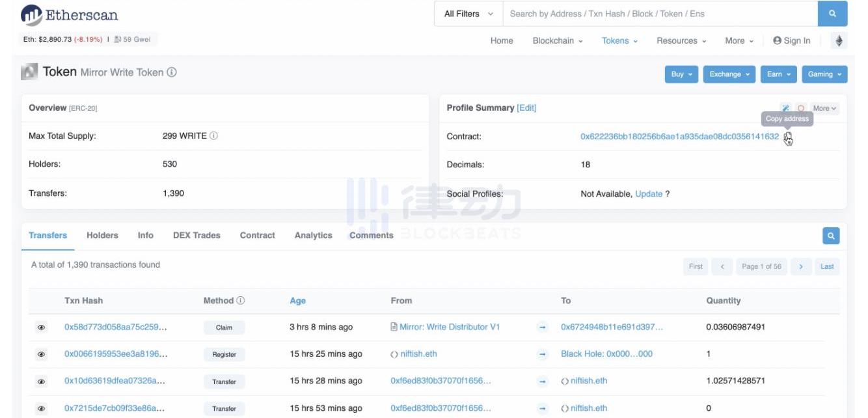Open the Earn dropdown button
Viewport: 868px width, 418px height.
pyautogui.click(x=778, y=74)
